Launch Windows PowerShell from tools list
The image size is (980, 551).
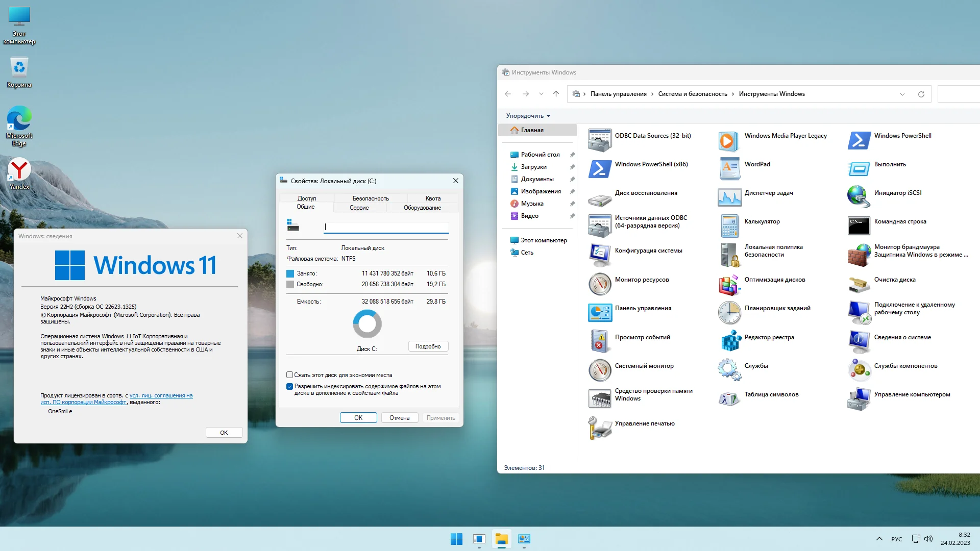[859, 140]
